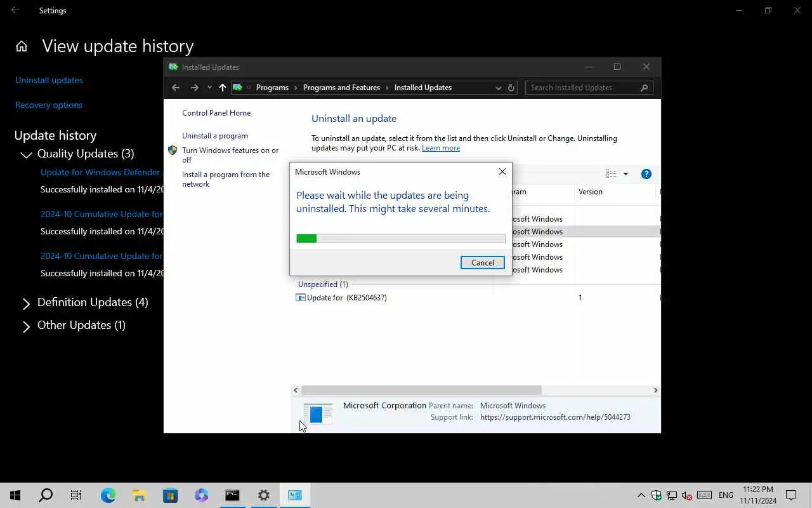Click the Search Installed Updates field
The image size is (812, 508).
pos(589,88)
